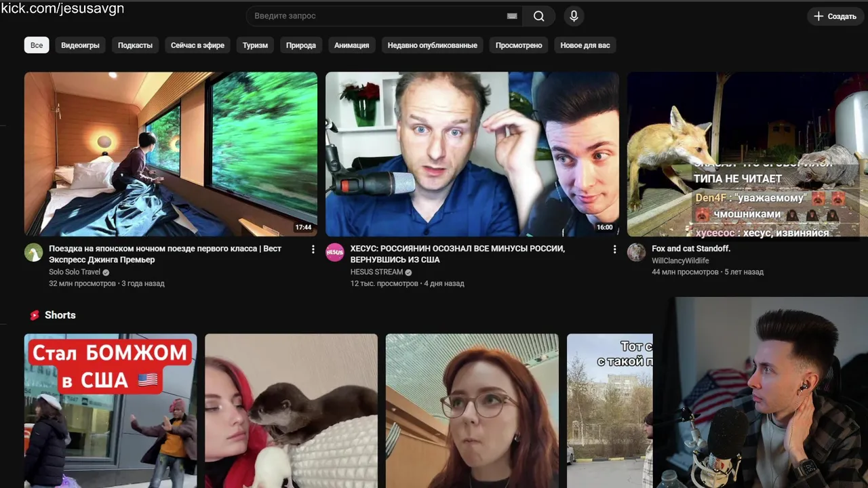
Task: Select the Природа filter chip
Action: [301, 45]
